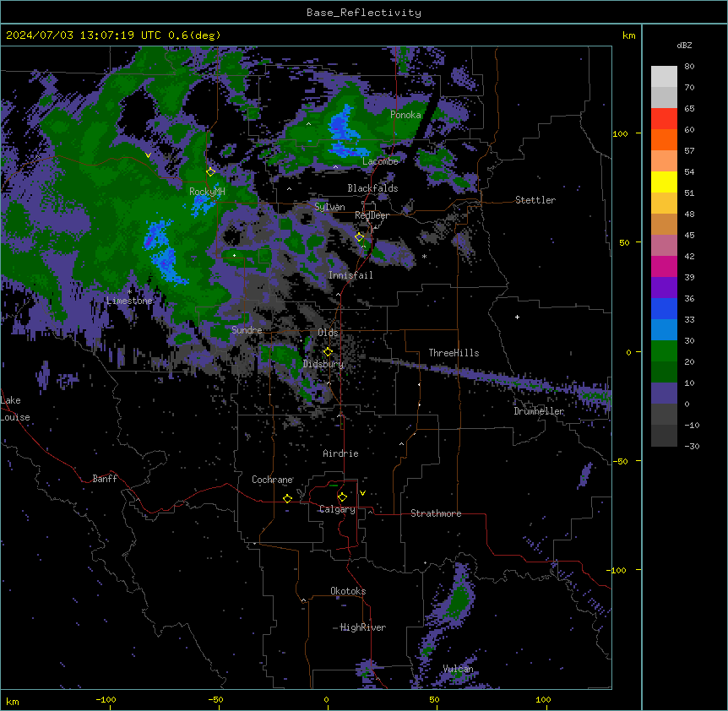Click the Cochrane city label
The height and width of the screenshot is (711, 728).
[x=272, y=480]
